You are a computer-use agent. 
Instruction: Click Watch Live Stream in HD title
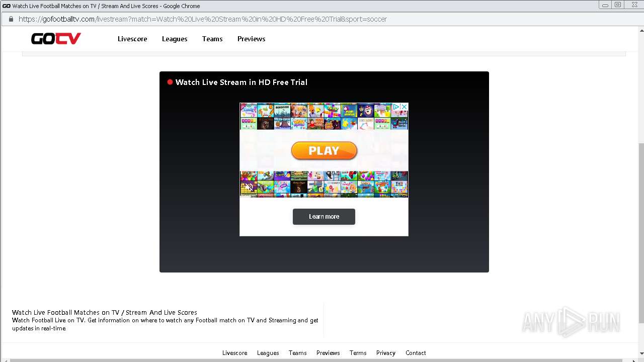tap(242, 82)
